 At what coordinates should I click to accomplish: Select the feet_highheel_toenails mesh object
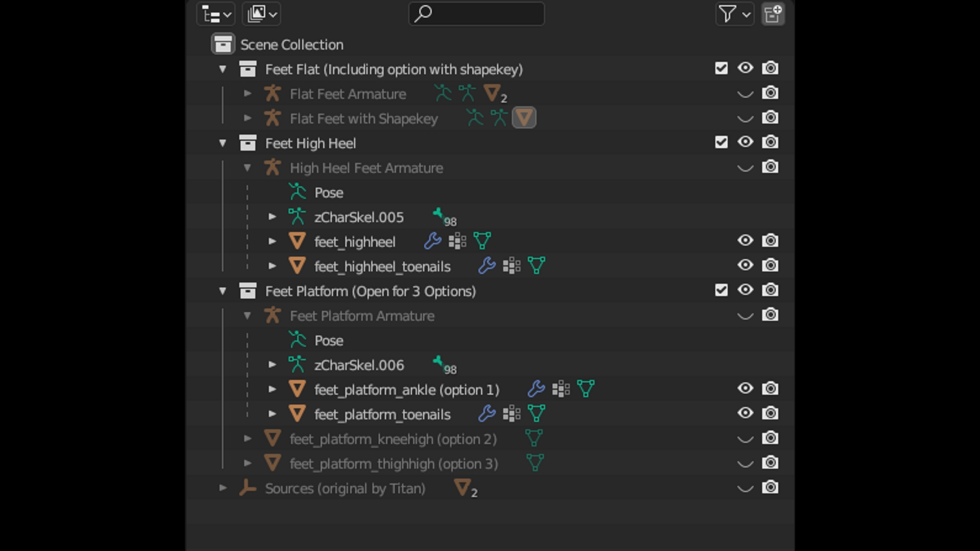click(x=382, y=266)
